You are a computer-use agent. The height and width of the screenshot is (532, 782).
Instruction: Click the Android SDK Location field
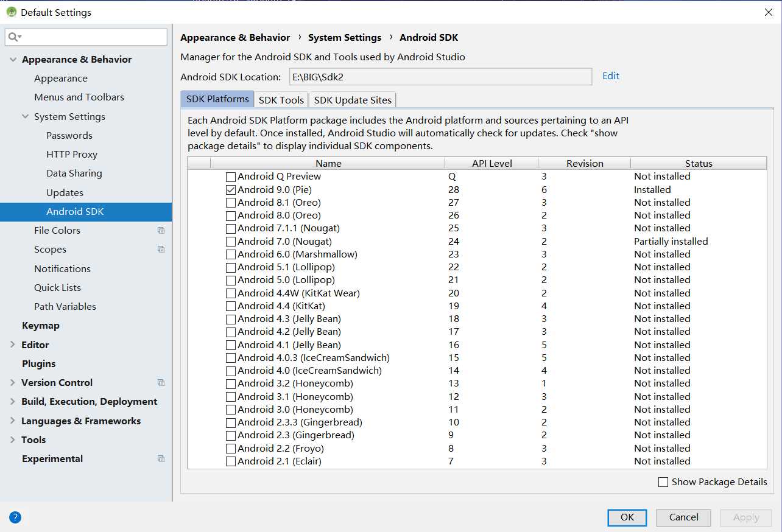(440, 77)
